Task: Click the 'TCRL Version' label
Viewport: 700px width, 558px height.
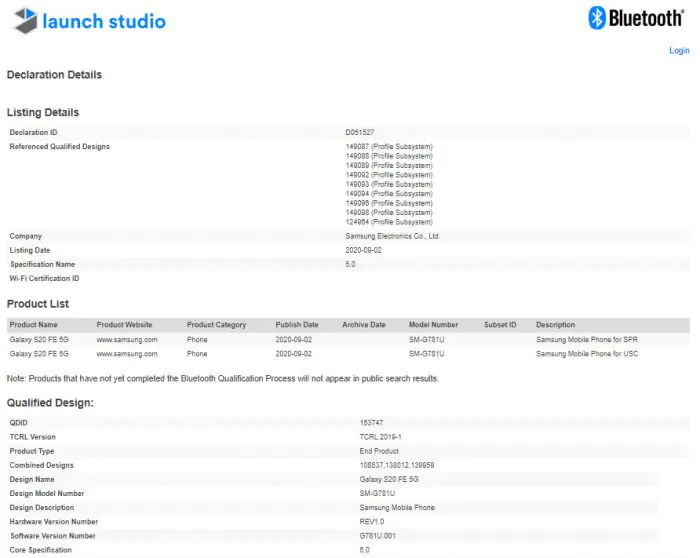Action: click(33, 437)
